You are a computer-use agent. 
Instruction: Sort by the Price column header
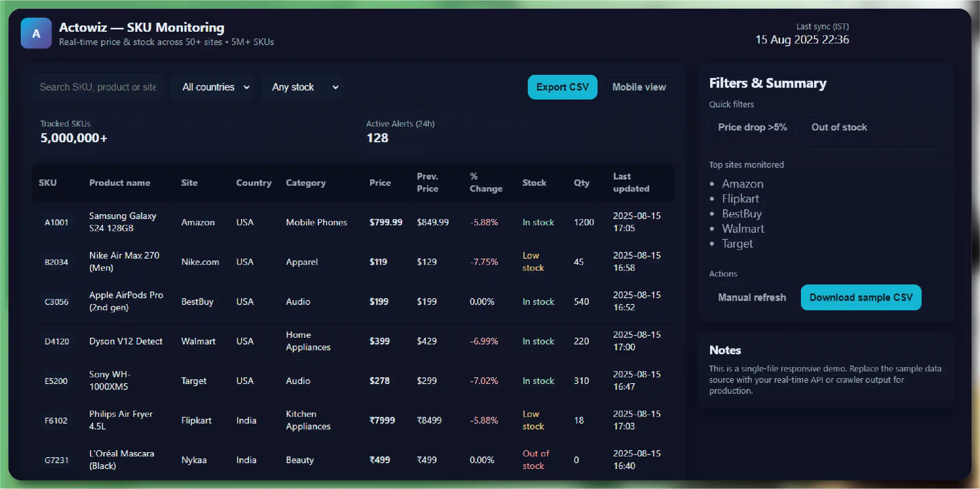(x=380, y=183)
